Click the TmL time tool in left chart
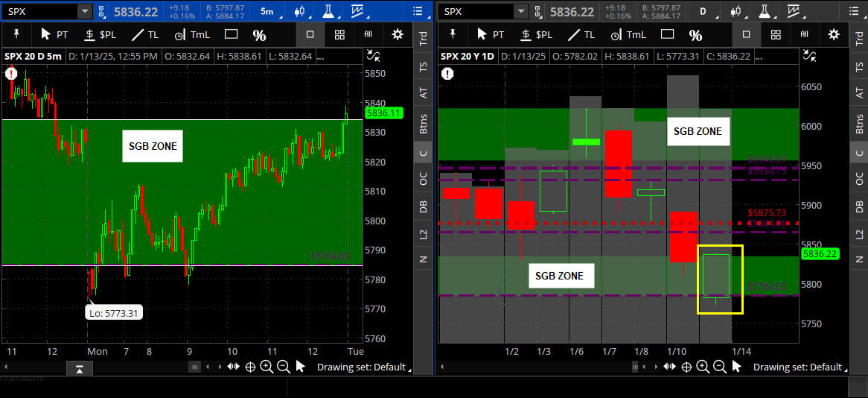868x398 pixels. pyautogui.click(x=191, y=35)
